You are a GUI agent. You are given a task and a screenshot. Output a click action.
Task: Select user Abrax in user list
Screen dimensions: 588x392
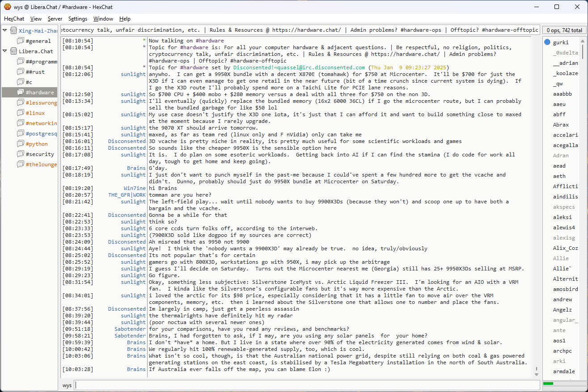(561, 125)
